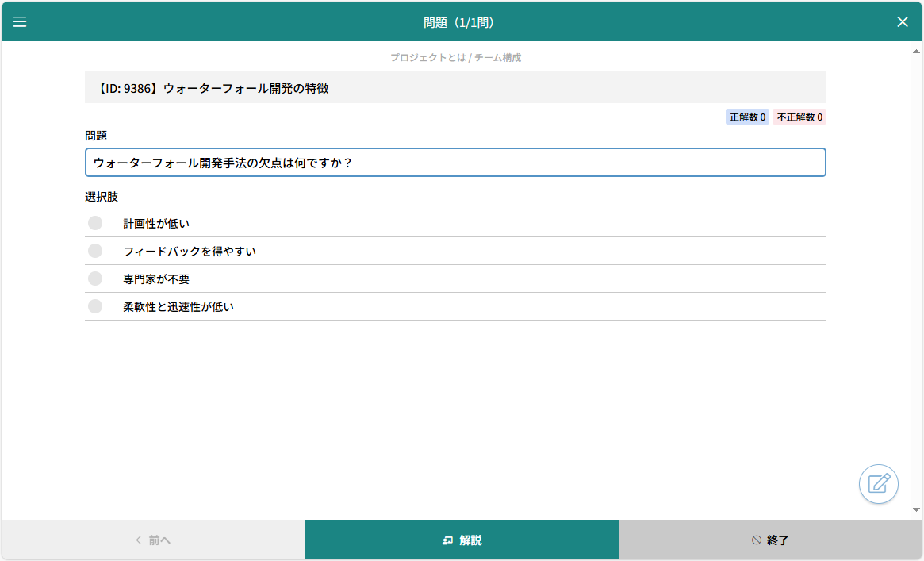Image resolution: width=924 pixels, height=561 pixels.
Task: Click the 不正解数 0 badge
Action: (x=799, y=117)
